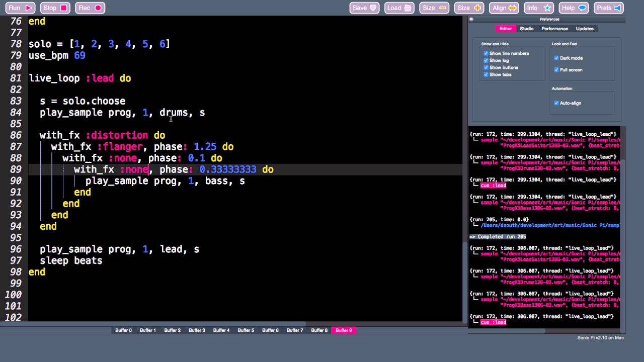Go to Buffer 6
This screenshot has width=644, height=362.
[270, 330]
